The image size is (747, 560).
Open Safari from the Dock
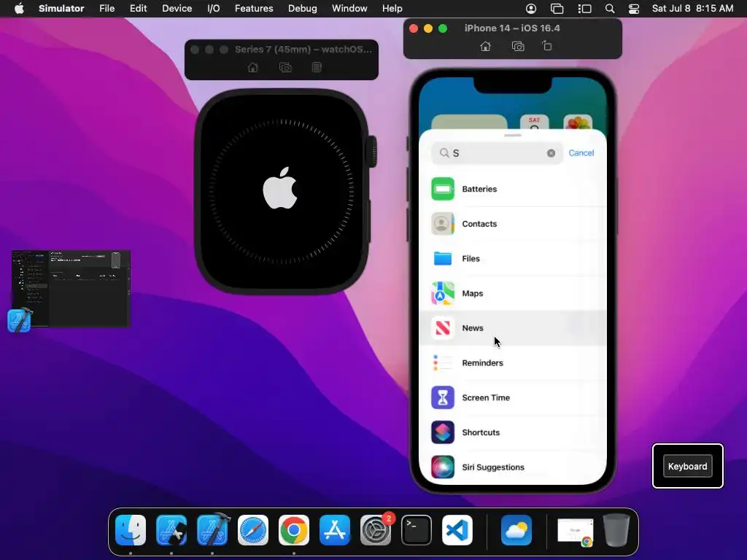[253, 530]
